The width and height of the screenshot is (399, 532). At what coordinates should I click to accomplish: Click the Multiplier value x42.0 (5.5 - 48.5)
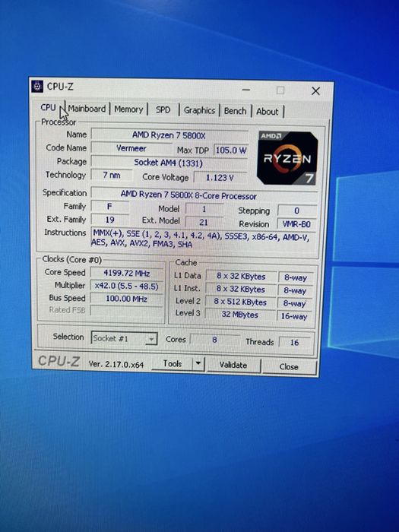[x=126, y=286]
